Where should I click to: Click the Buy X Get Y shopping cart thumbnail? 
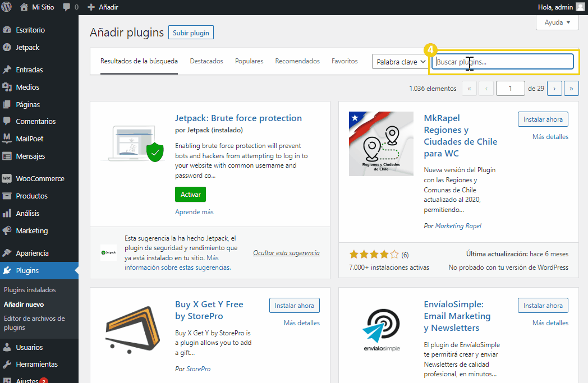[133, 330]
